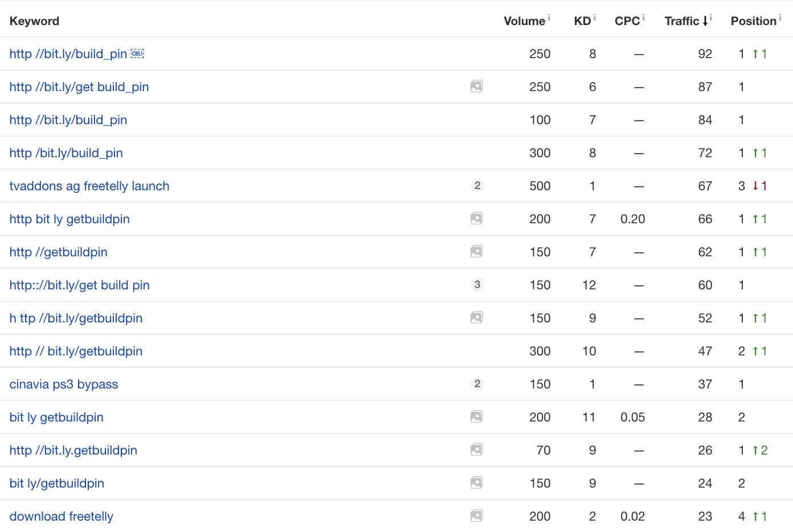The height and width of the screenshot is (532, 793).
Task: Click image icon in 'bit ly/getbuildpin' row
Action: [x=477, y=483]
